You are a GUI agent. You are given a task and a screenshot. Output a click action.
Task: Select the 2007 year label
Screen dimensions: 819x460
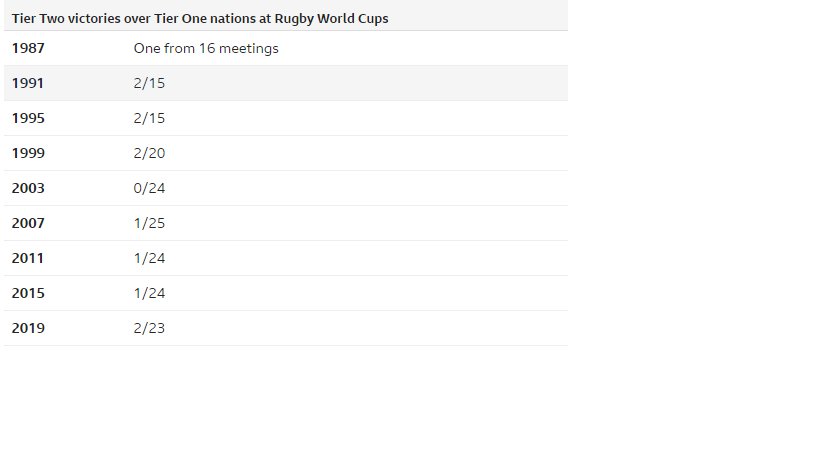coord(28,223)
